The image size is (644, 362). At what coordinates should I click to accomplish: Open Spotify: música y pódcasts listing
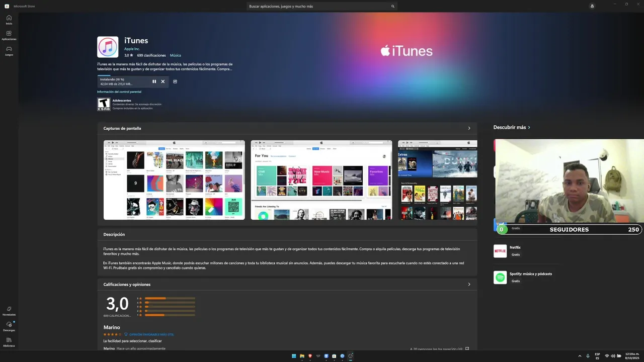tap(530, 274)
